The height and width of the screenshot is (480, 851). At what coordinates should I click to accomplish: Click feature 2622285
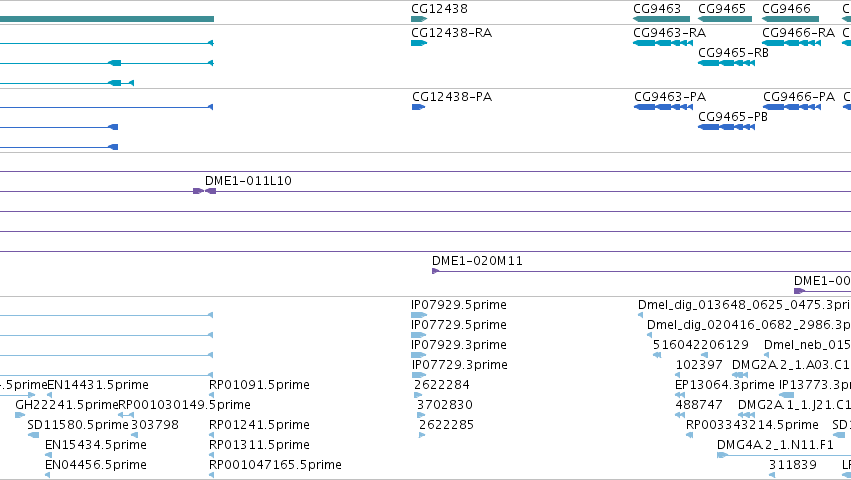click(x=422, y=435)
